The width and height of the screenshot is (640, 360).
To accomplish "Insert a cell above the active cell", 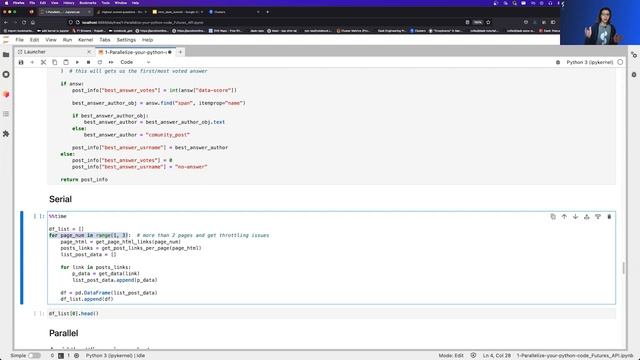I will (x=587, y=217).
